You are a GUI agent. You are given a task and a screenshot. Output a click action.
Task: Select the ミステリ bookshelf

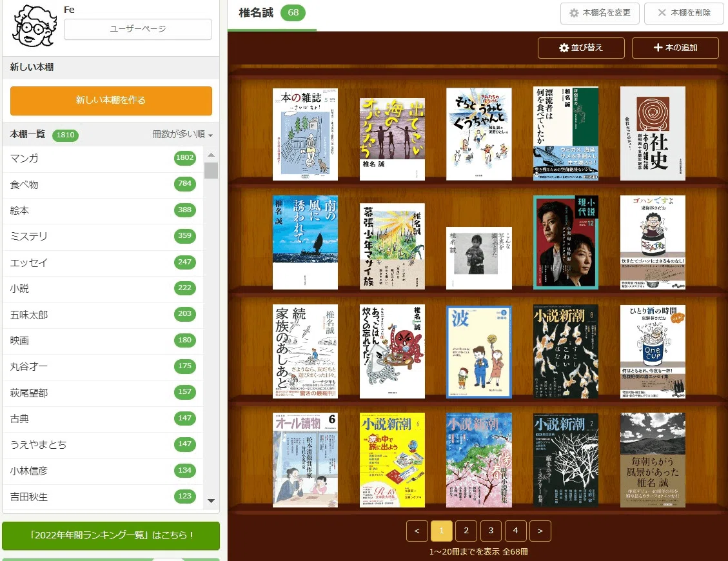point(103,237)
